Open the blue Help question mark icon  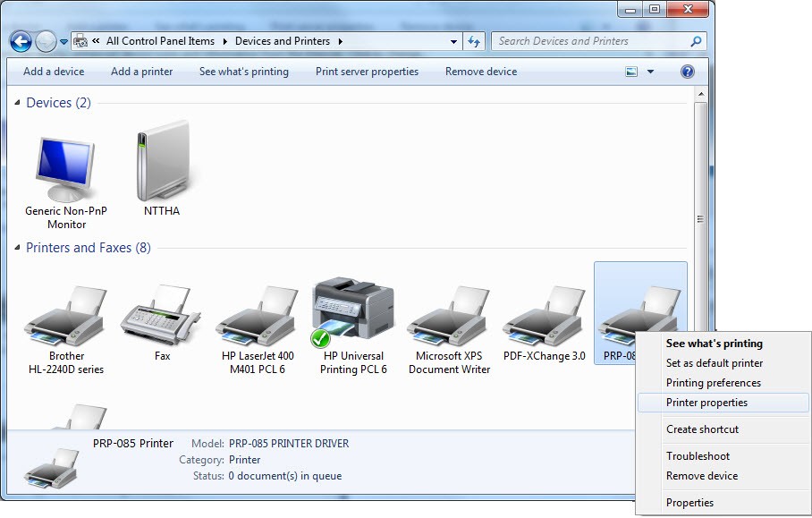click(x=687, y=72)
